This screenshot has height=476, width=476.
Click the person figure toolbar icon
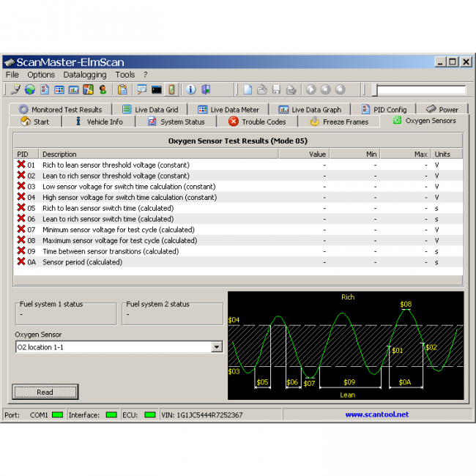click(103, 89)
